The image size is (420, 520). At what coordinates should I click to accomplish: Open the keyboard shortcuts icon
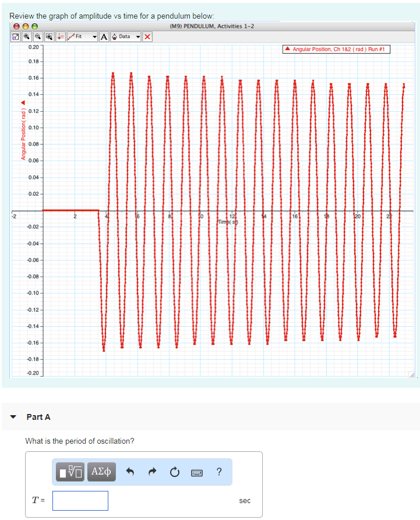pyautogui.click(x=197, y=473)
